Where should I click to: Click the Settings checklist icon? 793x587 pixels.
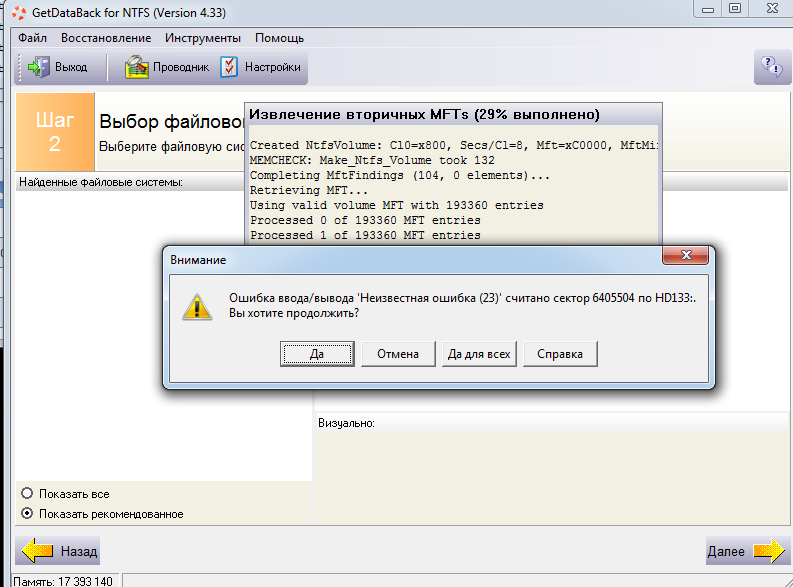click(x=229, y=67)
